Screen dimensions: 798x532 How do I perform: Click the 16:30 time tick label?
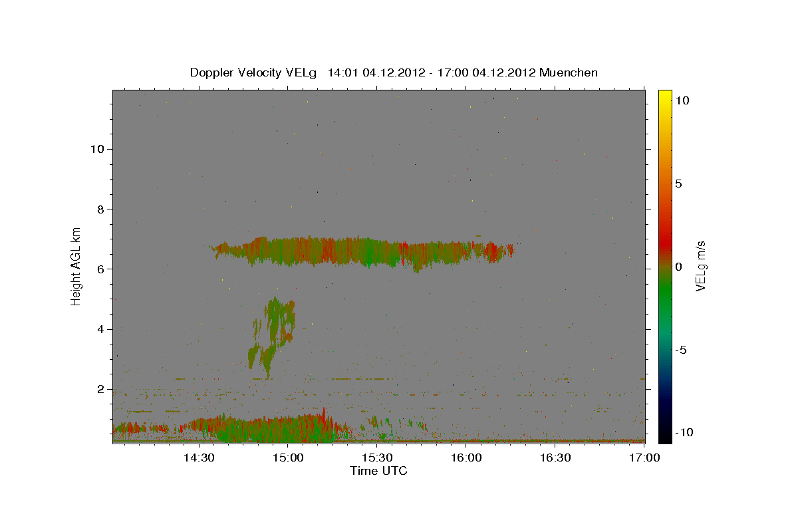click(x=555, y=458)
